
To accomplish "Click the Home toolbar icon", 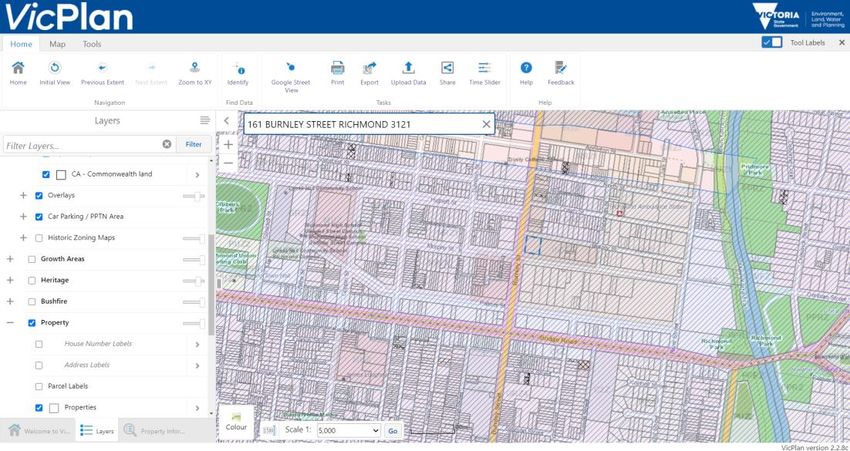I will pos(18,68).
